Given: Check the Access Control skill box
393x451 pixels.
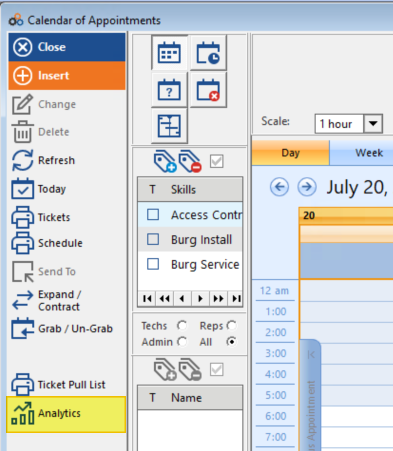Looking at the screenshot, I should pyautogui.click(x=153, y=215).
